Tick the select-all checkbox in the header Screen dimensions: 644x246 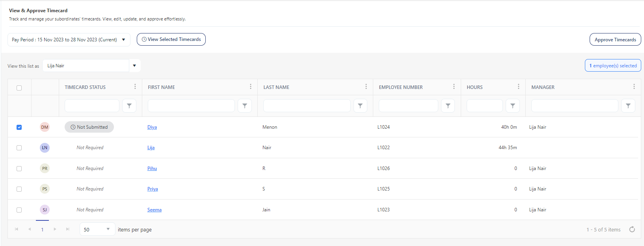click(19, 88)
